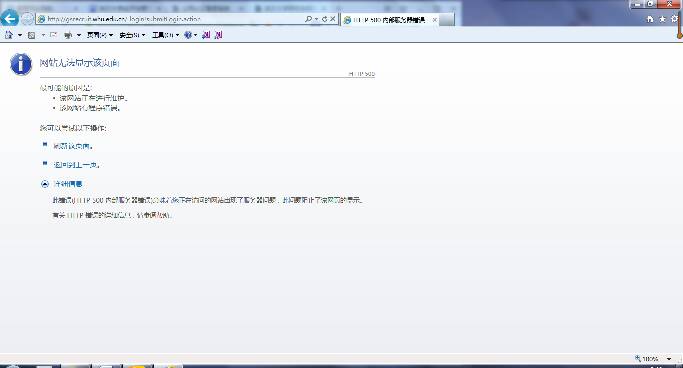Click the Print icon in command bar

pyautogui.click(x=68, y=35)
